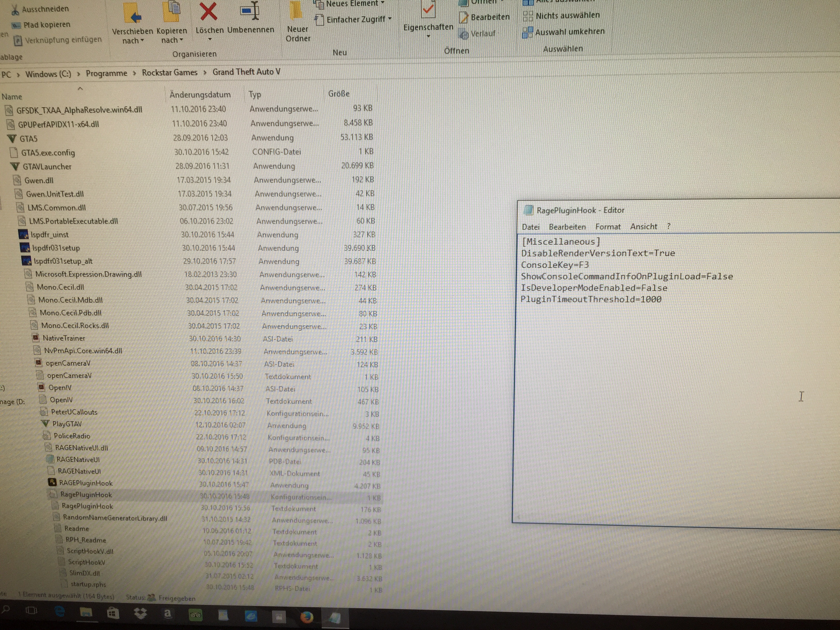The width and height of the screenshot is (840, 630).
Task: Select the NativeTrainer ASI file
Action: (x=64, y=338)
